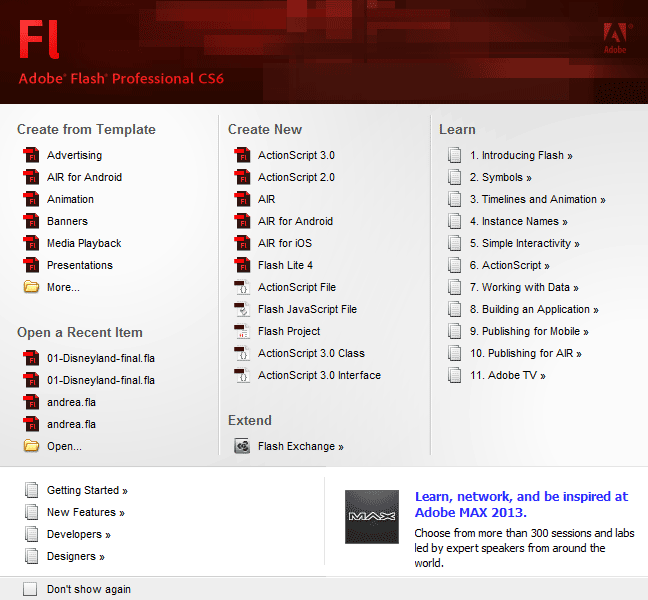Click the ActionScript 3.0 document icon
Image resolution: width=648 pixels, height=600 pixels.
(x=242, y=155)
